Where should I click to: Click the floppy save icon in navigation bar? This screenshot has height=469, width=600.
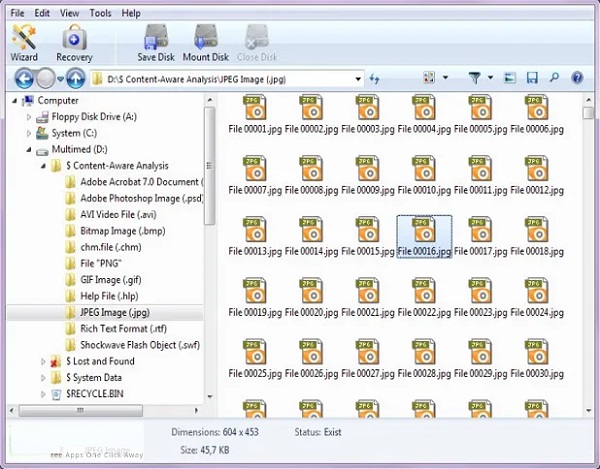tap(532, 78)
